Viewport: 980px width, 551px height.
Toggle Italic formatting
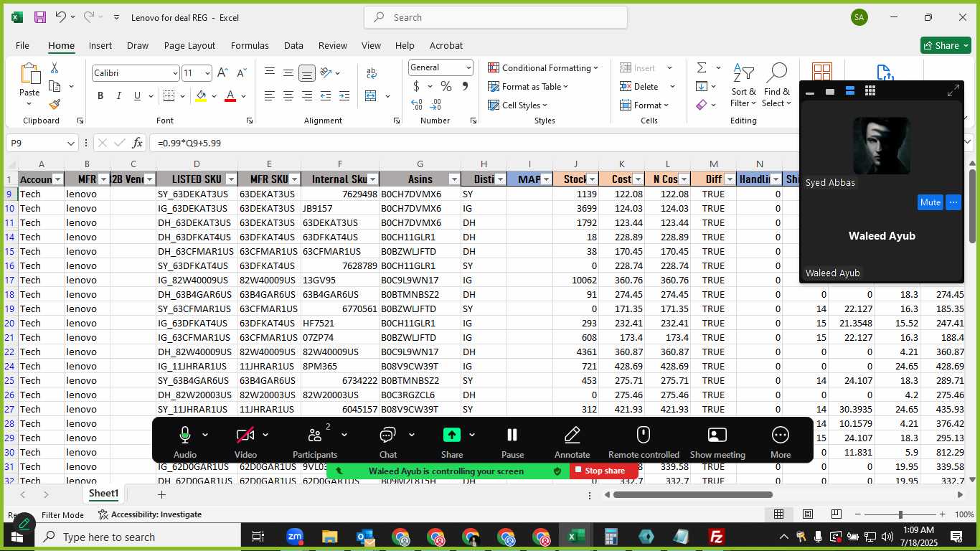coord(119,96)
